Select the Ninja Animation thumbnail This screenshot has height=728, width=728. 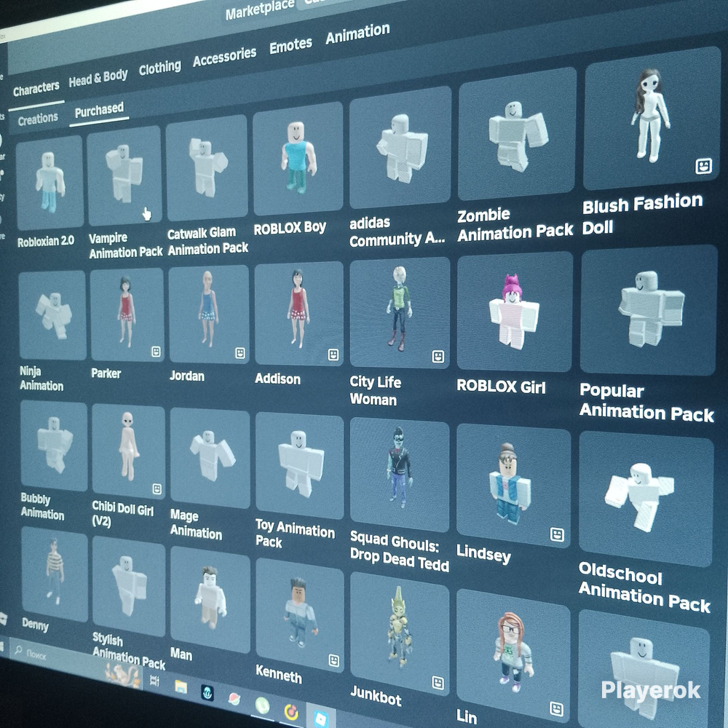(x=52, y=316)
